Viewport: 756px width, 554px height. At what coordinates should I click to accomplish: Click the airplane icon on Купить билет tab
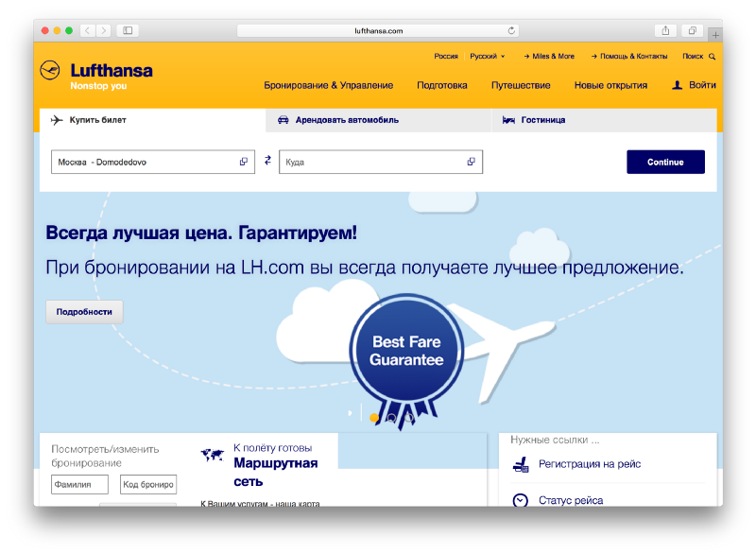57,120
